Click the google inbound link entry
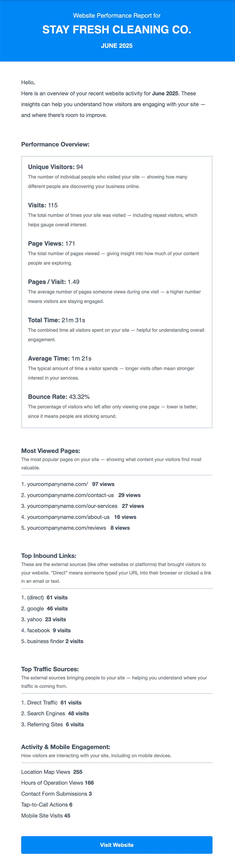 click(36, 608)
